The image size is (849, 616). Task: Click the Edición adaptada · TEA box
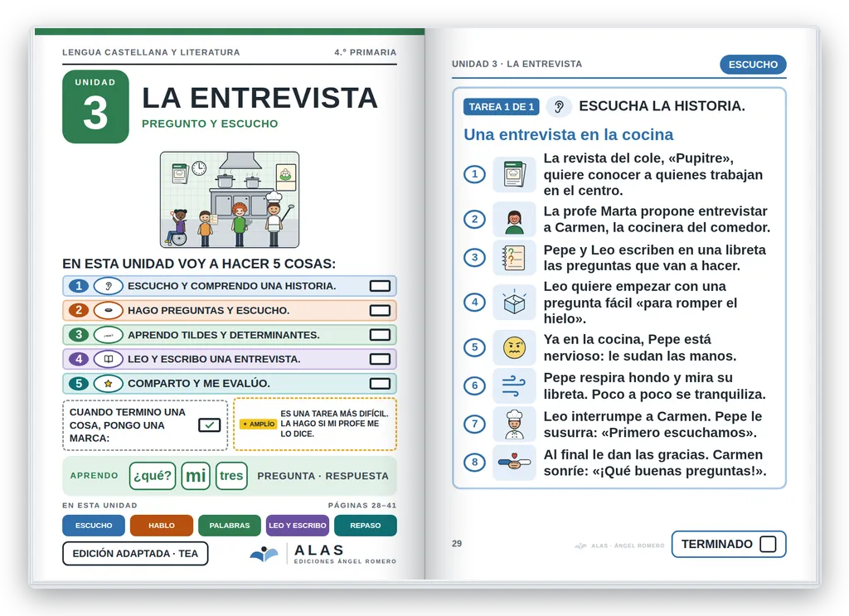pos(135,553)
